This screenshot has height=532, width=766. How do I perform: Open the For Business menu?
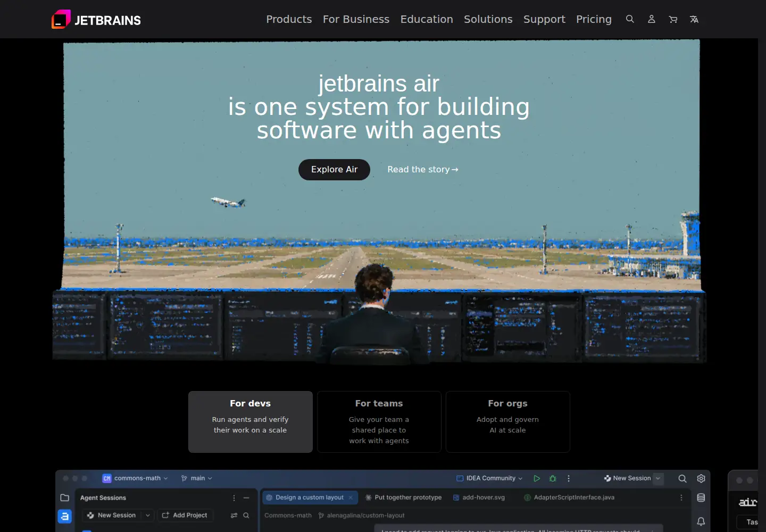pos(356,19)
